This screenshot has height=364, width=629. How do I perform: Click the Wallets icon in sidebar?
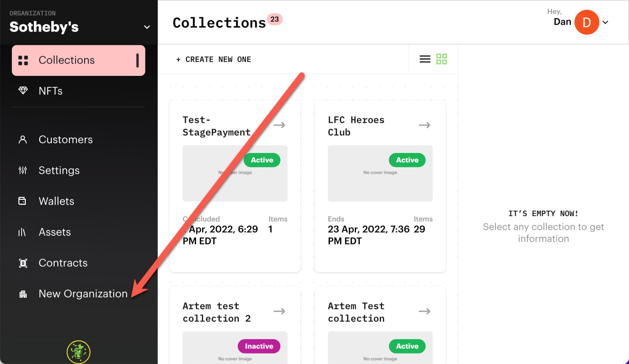pyautogui.click(x=22, y=201)
